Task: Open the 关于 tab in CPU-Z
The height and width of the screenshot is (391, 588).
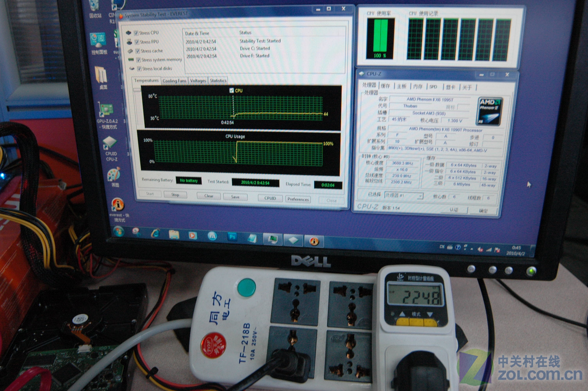Action: (x=467, y=87)
